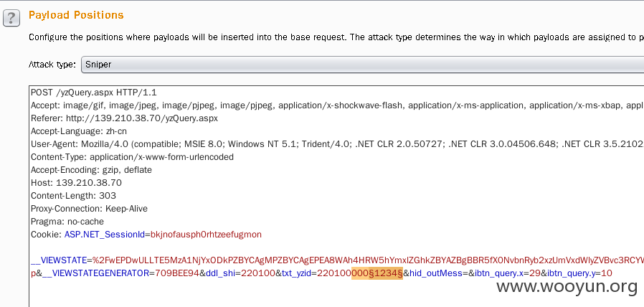Image resolution: width=644 pixels, height=307 pixels.
Task: Click the ddl_shi parameter name
Action: 220,273
